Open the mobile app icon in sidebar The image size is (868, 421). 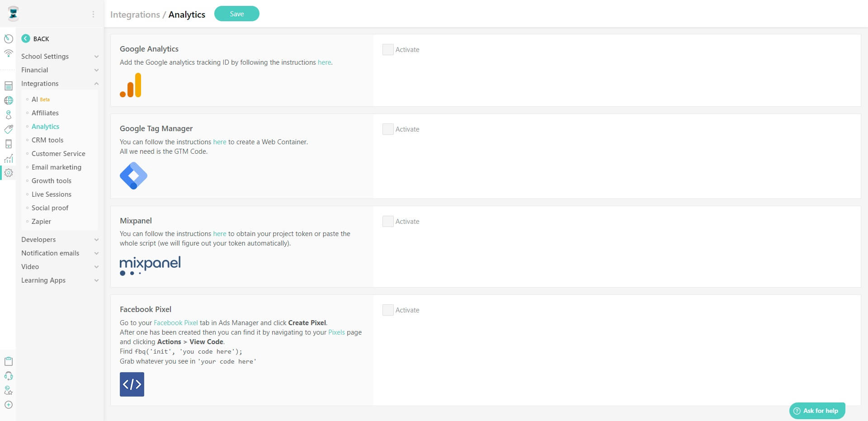(8, 143)
